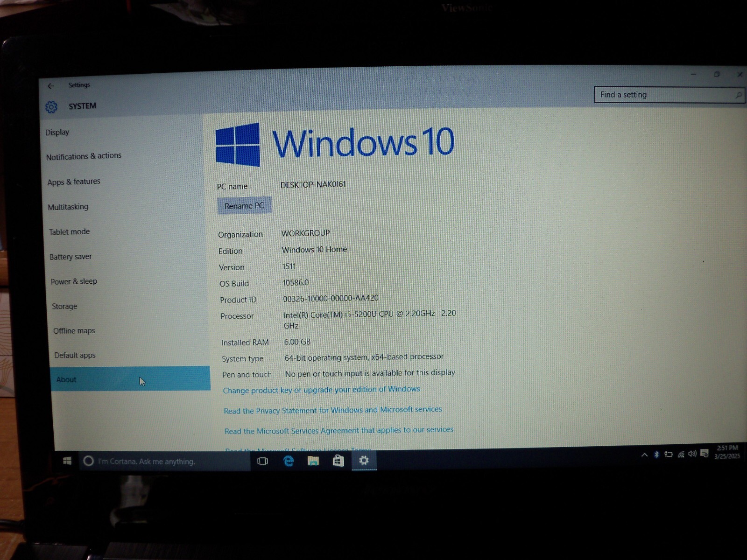Viewport: 747px width, 560px height.
Task: Click Installed RAM value 6.00 GB
Action: pyautogui.click(x=297, y=342)
